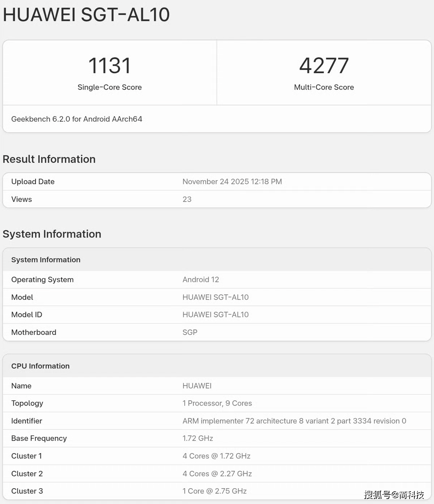Select the CPU Name value HUAWEI
This screenshot has width=434, height=504.
click(x=197, y=386)
